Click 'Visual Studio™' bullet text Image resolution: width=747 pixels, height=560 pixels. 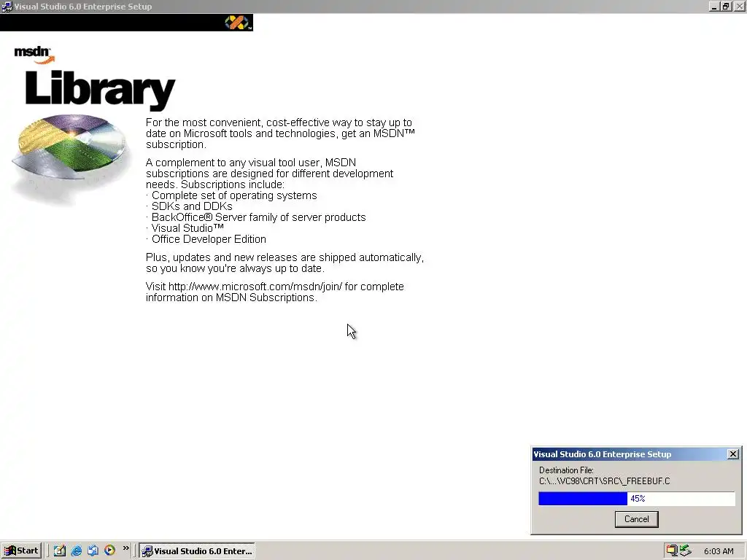coord(187,228)
